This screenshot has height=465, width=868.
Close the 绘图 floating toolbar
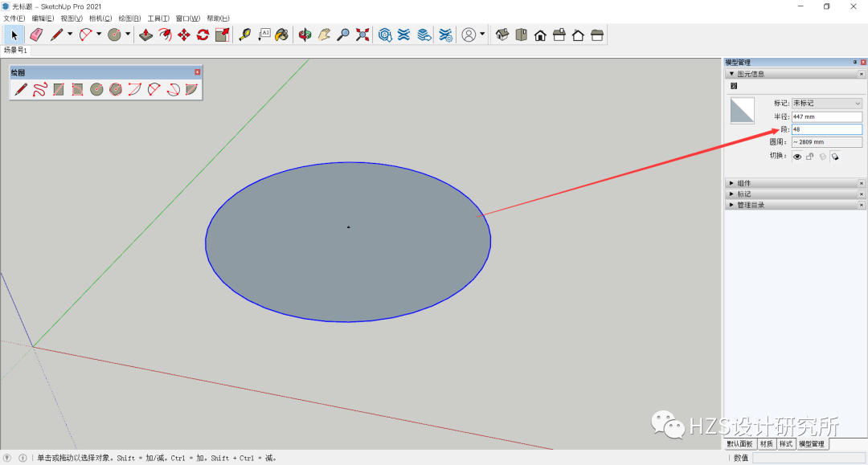(197, 72)
